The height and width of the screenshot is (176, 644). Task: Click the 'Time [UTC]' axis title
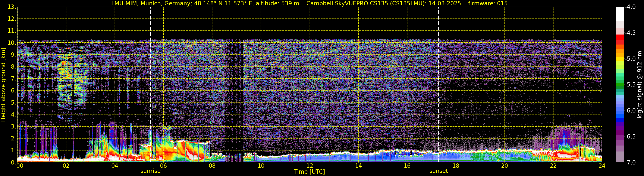point(310,172)
